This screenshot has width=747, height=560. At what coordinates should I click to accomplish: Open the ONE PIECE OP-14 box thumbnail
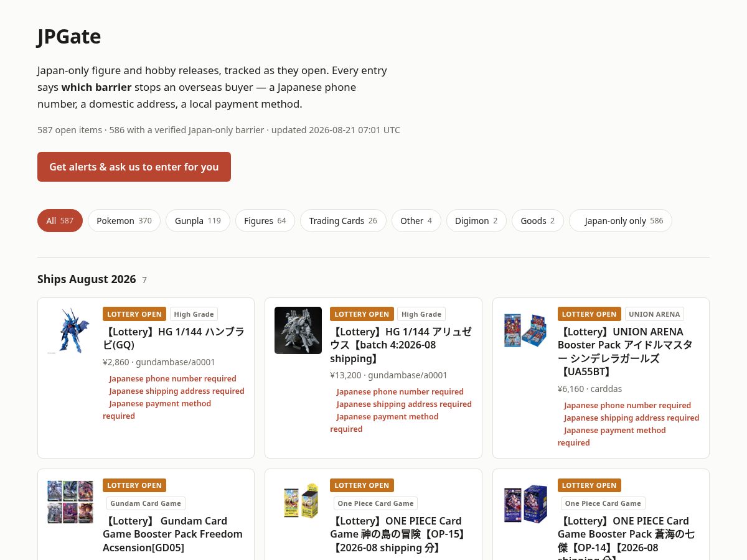click(x=525, y=502)
